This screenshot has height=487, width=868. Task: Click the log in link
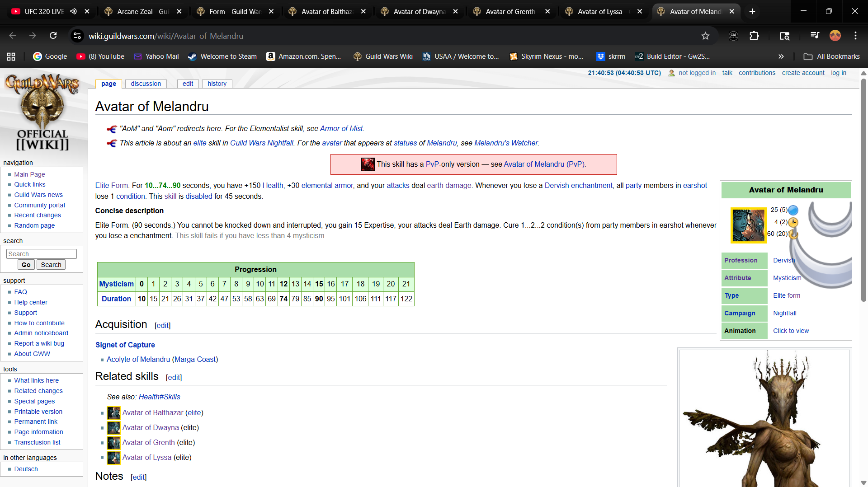coord(839,73)
